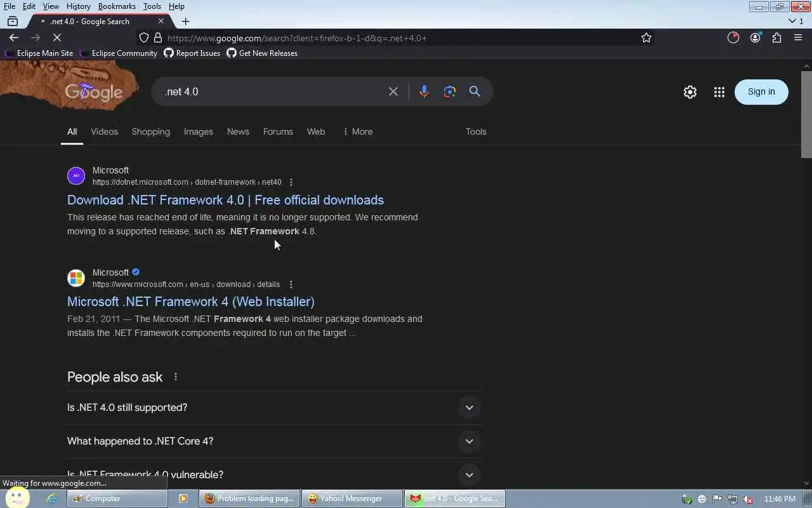Viewport: 812px width, 508px height.
Task: Bookmark this page with the star icon
Action: pos(646,38)
